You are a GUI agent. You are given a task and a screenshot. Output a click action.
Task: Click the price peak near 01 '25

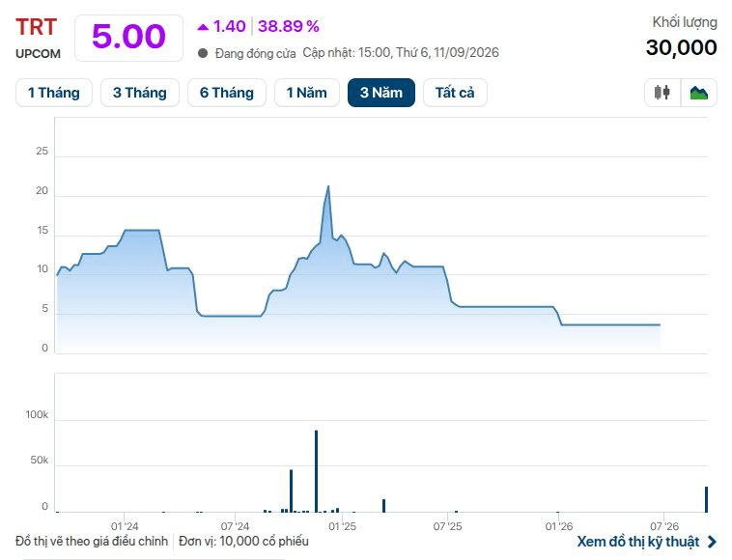(328, 186)
